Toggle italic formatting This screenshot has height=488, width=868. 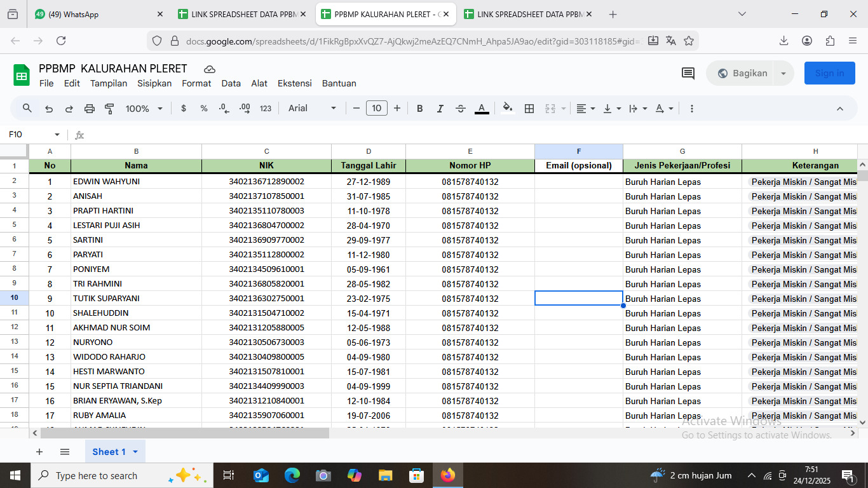coord(440,109)
